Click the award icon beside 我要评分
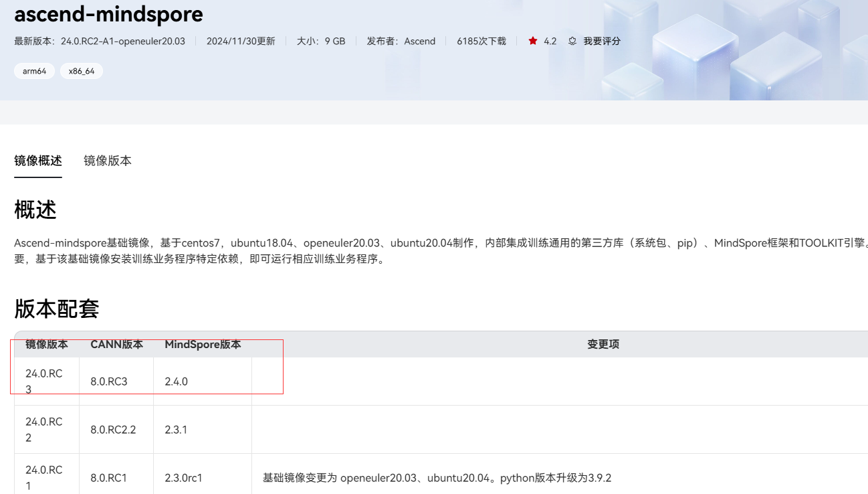 point(572,41)
